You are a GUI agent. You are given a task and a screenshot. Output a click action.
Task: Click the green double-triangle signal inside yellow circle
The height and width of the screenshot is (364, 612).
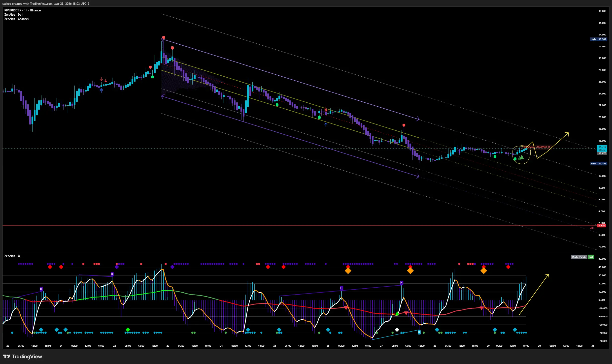point(521,157)
